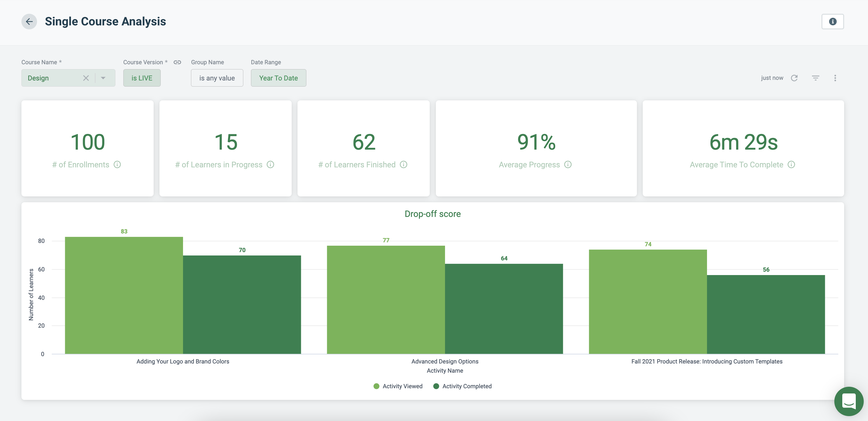The width and height of the screenshot is (868, 421).
Task: Open the Year To Date range filter
Action: pyautogui.click(x=278, y=78)
